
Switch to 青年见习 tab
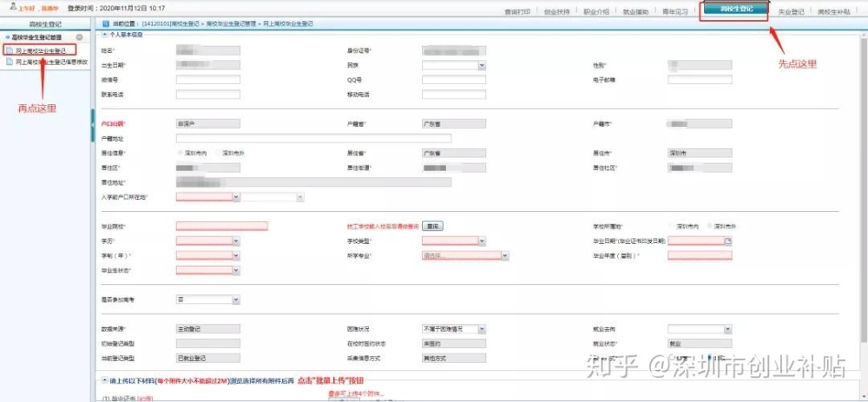(674, 11)
